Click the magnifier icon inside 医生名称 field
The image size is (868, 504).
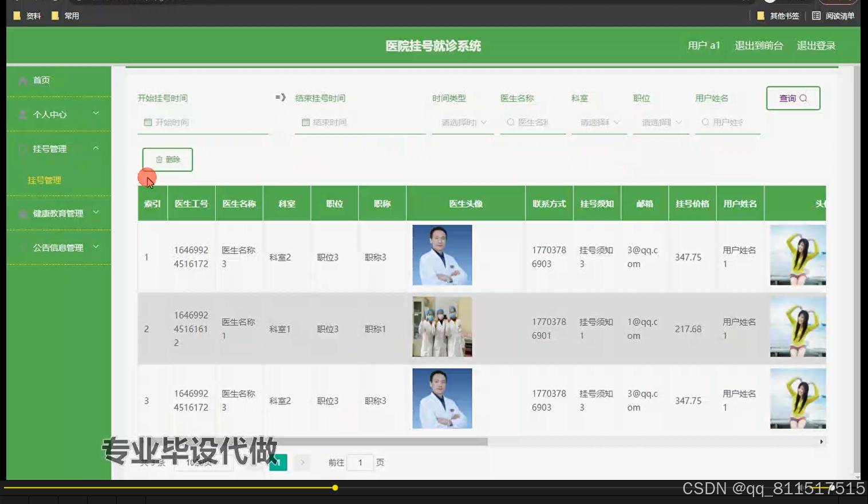coord(509,122)
